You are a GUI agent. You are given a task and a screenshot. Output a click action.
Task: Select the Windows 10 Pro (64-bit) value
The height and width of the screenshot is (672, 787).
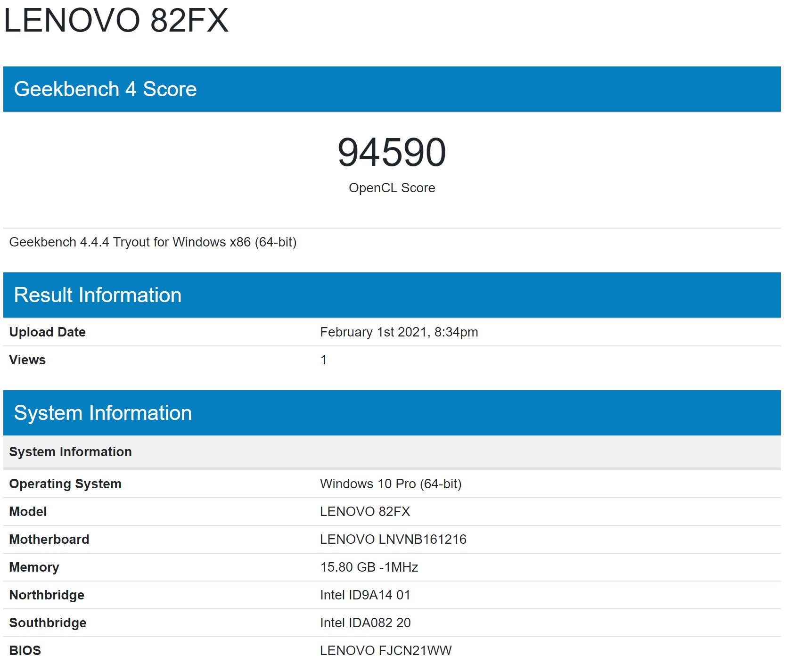[x=391, y=484]
